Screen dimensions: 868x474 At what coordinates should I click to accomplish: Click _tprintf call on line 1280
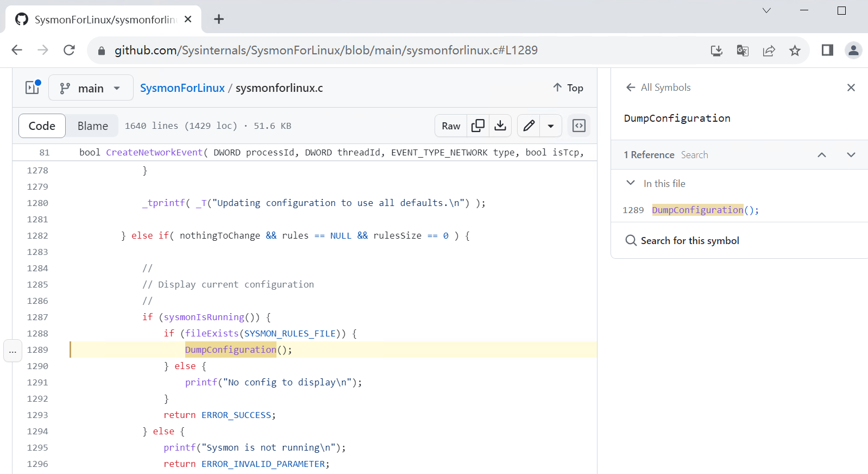click(x=163, y=203)
